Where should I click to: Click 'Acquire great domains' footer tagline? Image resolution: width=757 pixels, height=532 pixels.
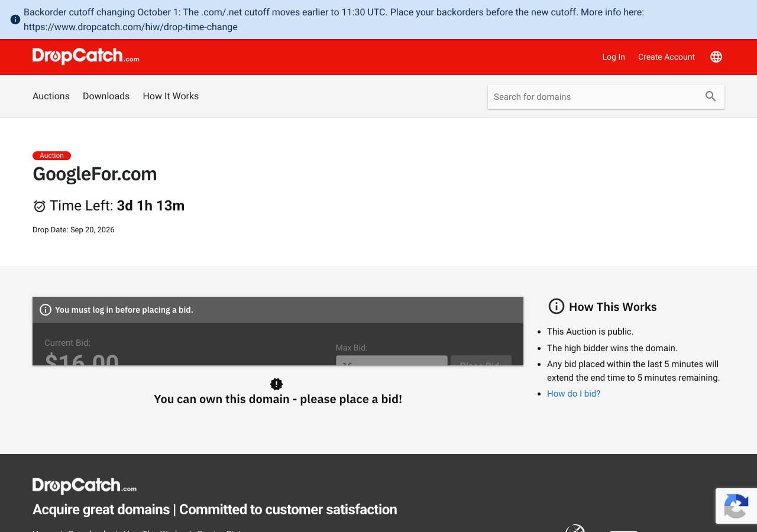pos(215,510)
